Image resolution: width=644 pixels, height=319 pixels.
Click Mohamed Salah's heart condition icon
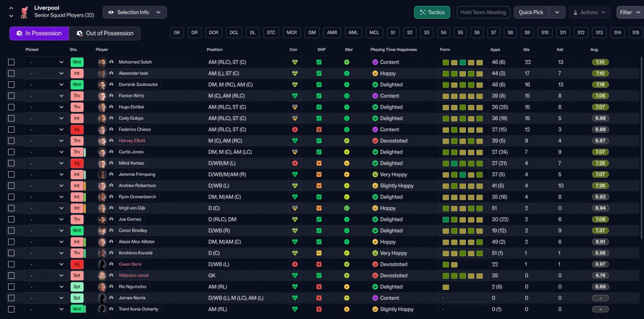(x=295, y=62)
